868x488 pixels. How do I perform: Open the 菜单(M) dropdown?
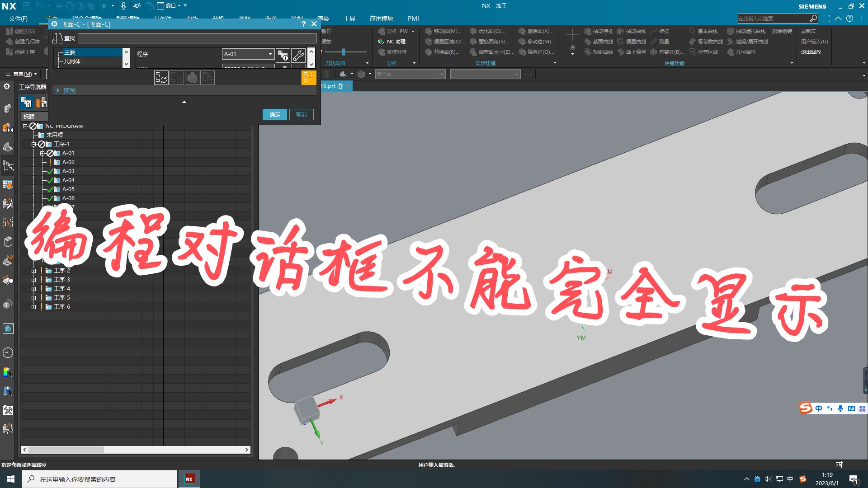pos(21,74)
